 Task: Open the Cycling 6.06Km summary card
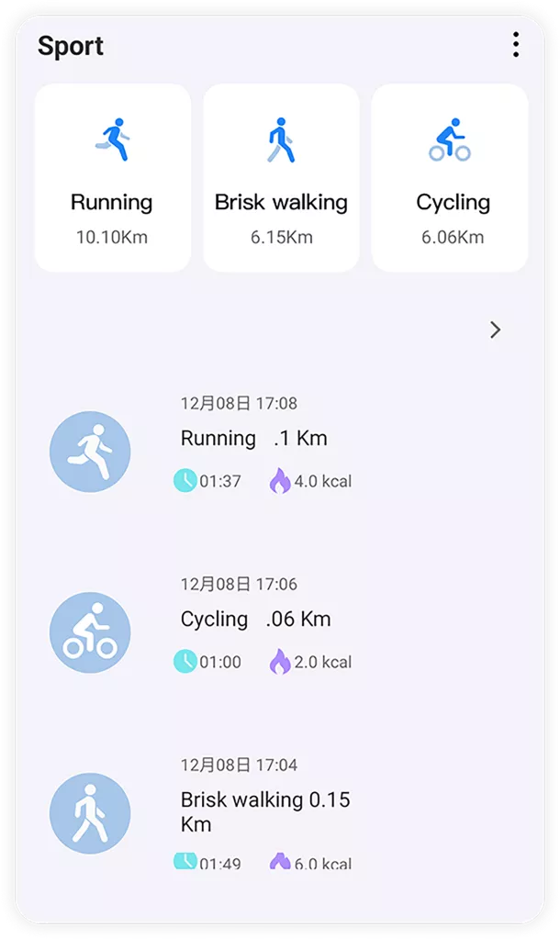coord(450,178)
